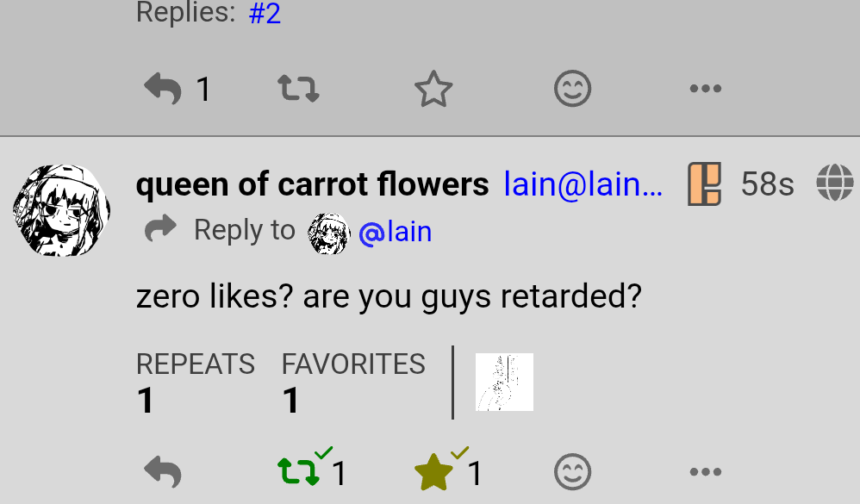Click the Reply to arrow icon

[160, 230]
